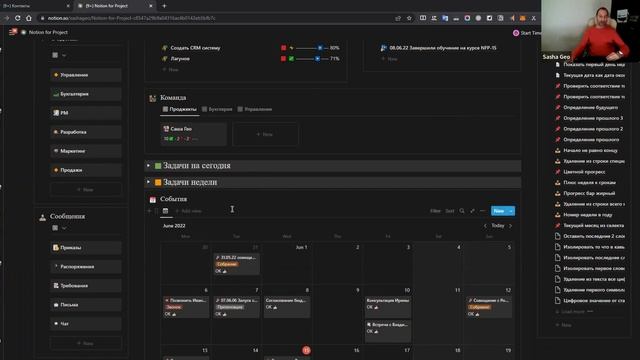The height and width of the screenshot is (360, 640).
Task: Add a new card in Команда gallery
Action: coord(265,134)
